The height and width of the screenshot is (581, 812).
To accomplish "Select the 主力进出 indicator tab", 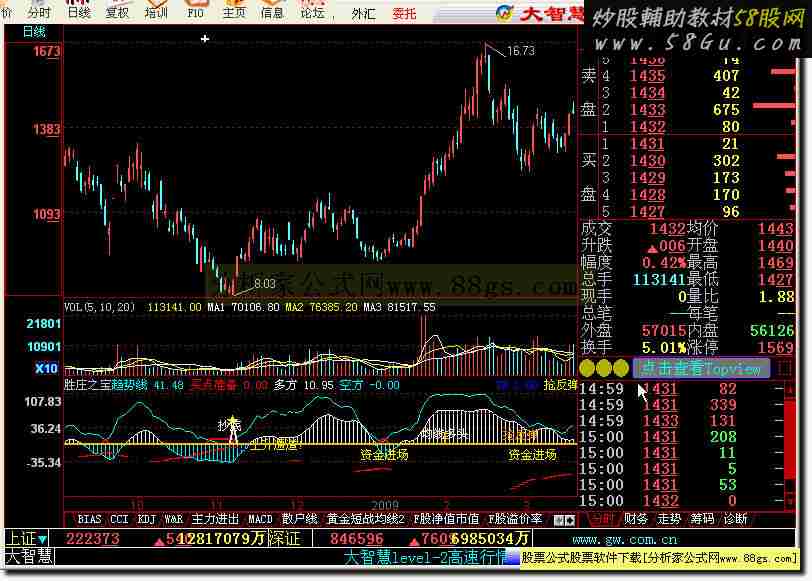I will [x=215, y=519].
